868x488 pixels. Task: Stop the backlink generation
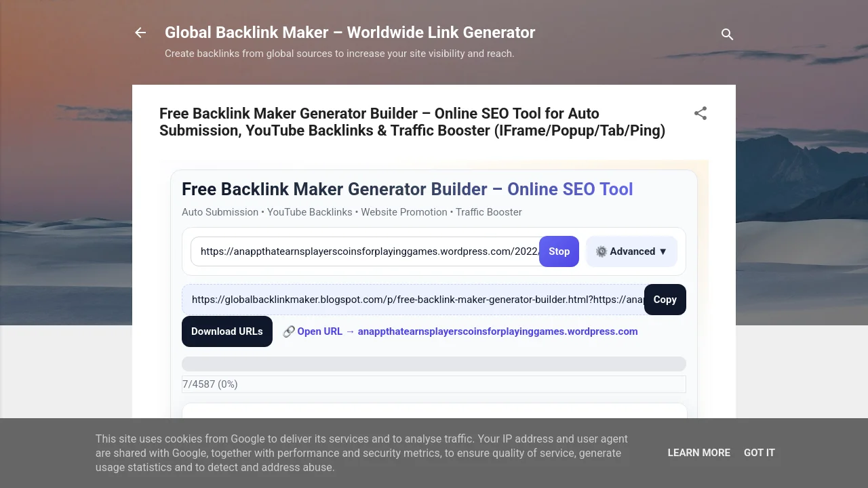[559, 251]
